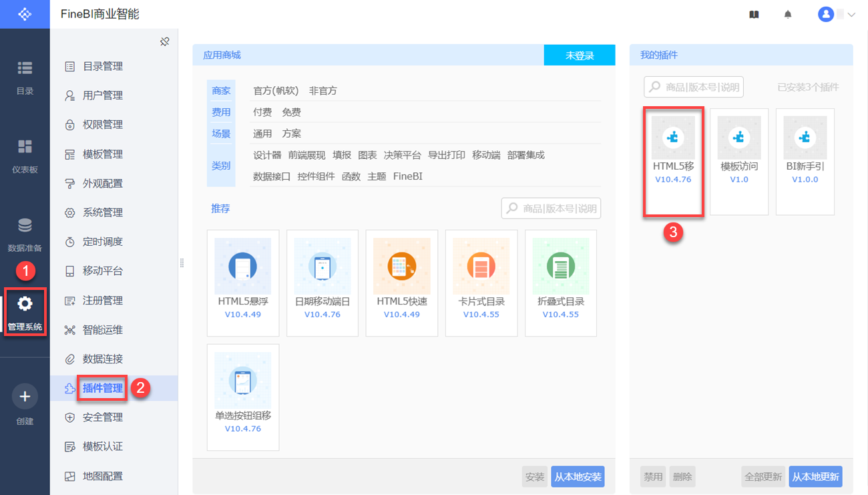Select the HTML5悬浮 plugin card

point(243,283)
